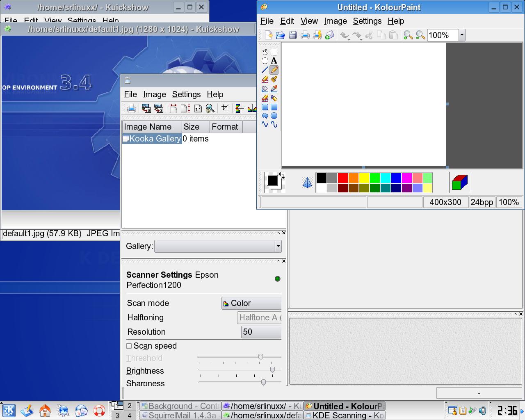Image resolution: width=525 pixels, height=420 pixels.
Task: Open the View menu in KolourPaint
Action: pyautogui.click(x=309, y=21)
